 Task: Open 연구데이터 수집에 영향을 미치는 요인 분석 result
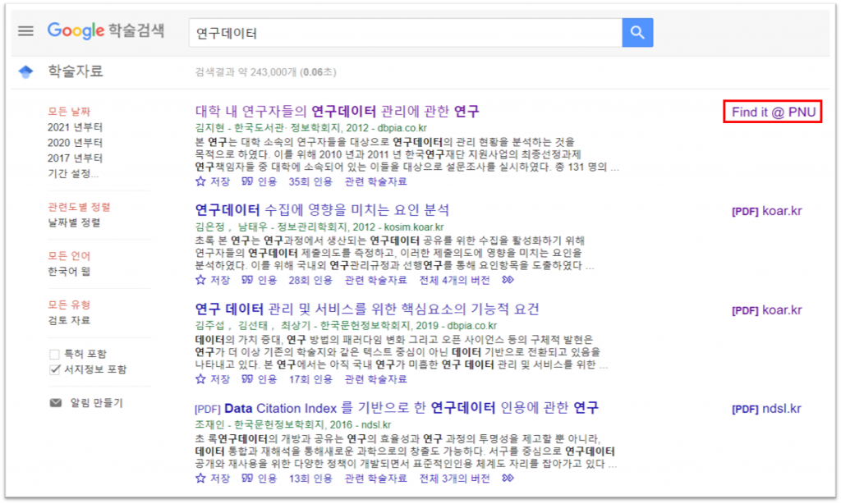[x=322, y=210]
